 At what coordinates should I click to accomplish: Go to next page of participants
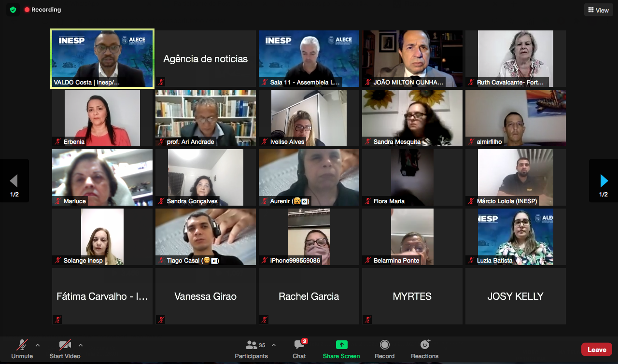(x=604, y=181)
